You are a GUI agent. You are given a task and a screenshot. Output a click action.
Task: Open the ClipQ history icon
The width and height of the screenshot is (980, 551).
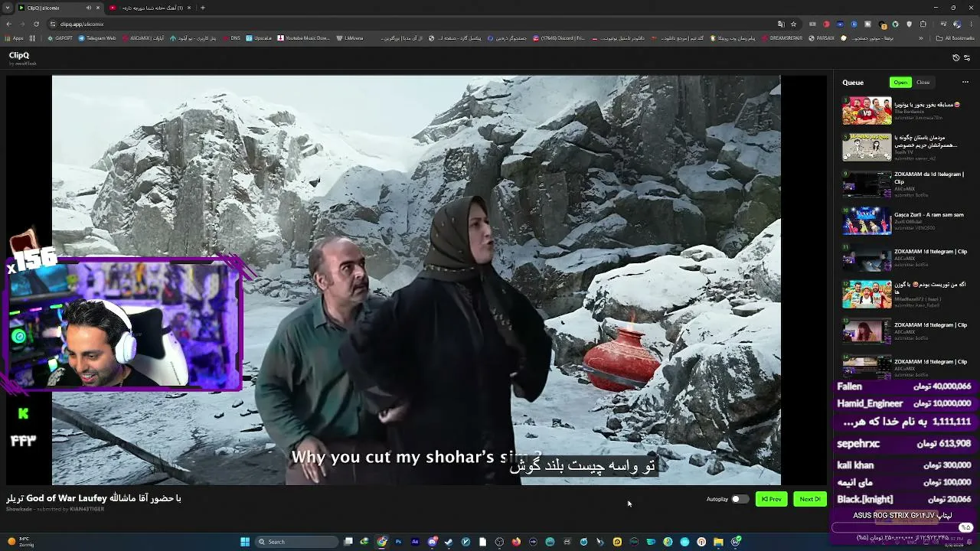click(x=955, y=57)
